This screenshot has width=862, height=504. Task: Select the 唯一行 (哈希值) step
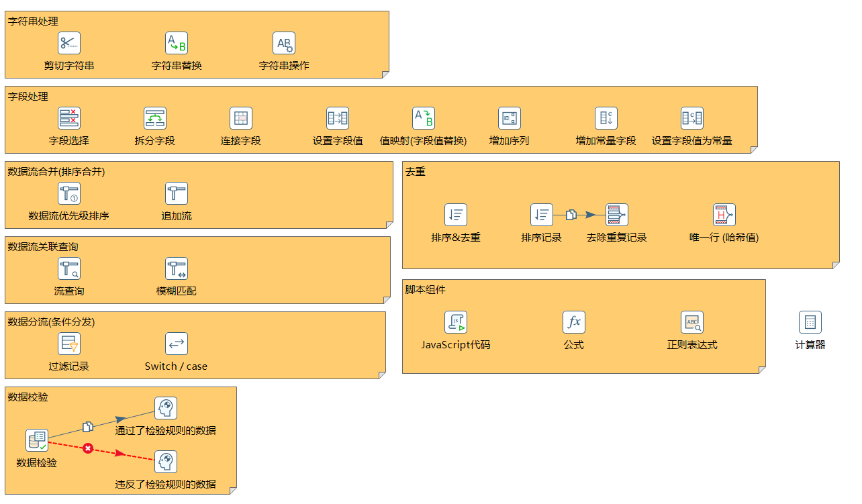point(724,215)
